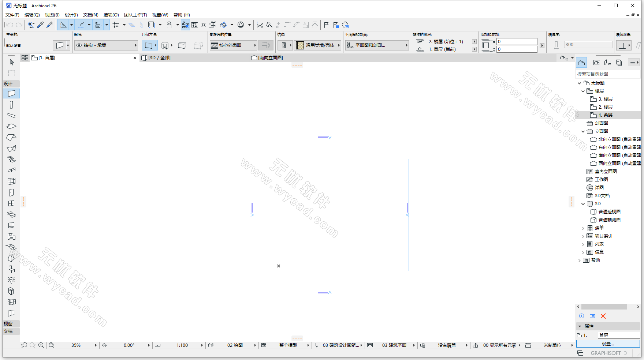Open the Find & Select magnifier tool
Viewport: 644px width, 360px height.
(31, 25)
